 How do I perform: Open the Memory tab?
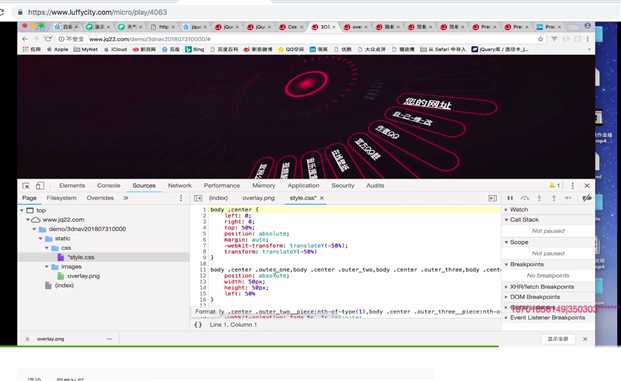coord(263,185)
